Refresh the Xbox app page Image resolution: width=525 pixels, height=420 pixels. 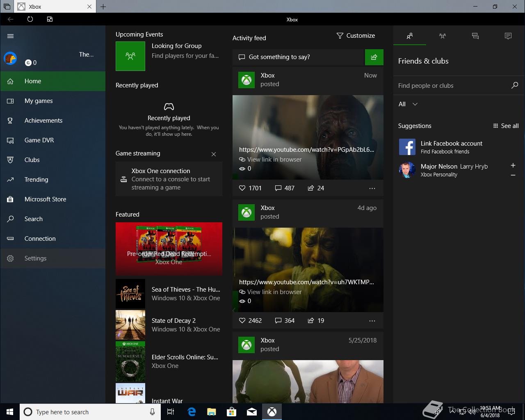[x=30, y=19]
